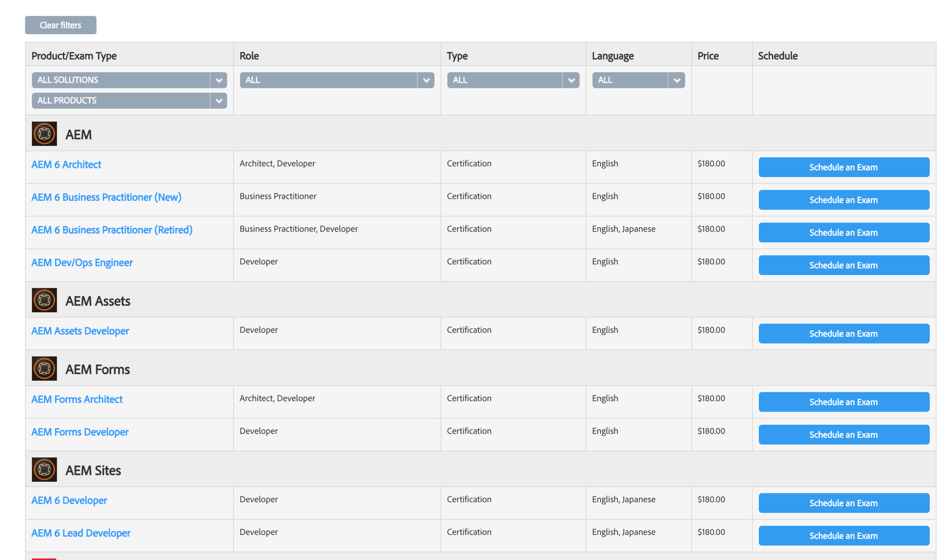Click the AEM Forms section icon
Viewport: 951px width, 560px height.
click(44, 368)
